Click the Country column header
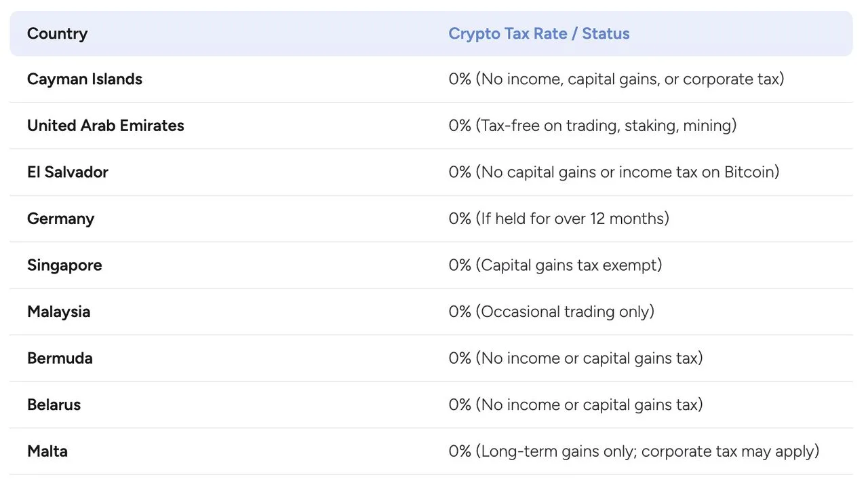The width and height of the screenshot is (868, 488). coord(58,33)
